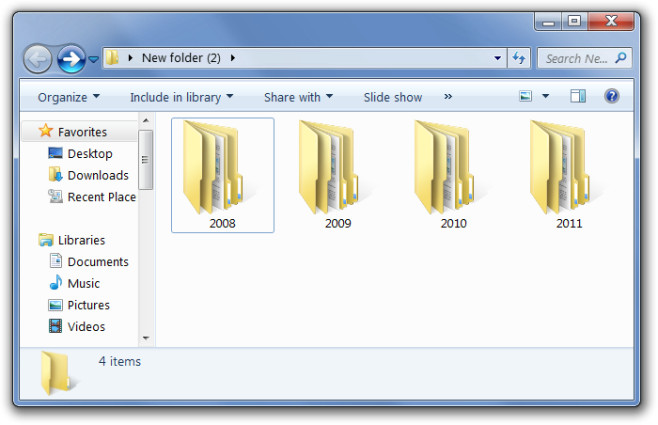
Task: Toggle the preview pane button
Action: pos(578,96)
